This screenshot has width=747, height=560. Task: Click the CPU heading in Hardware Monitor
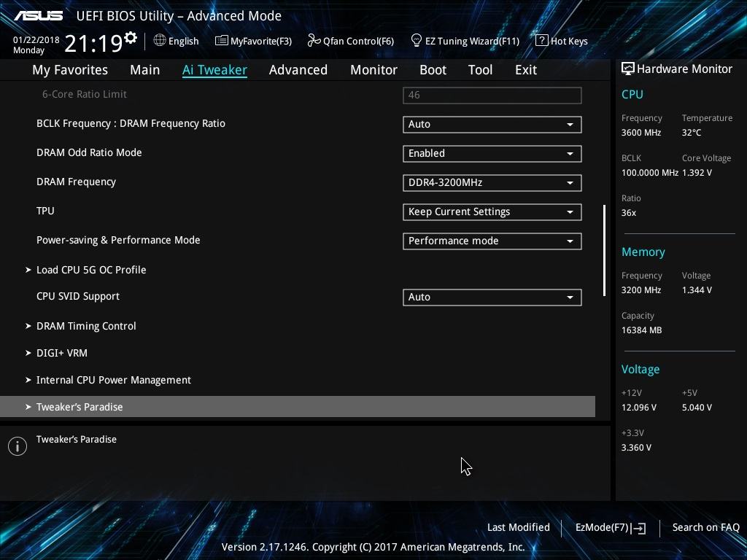pyautogui.click(x=632, y=94)
